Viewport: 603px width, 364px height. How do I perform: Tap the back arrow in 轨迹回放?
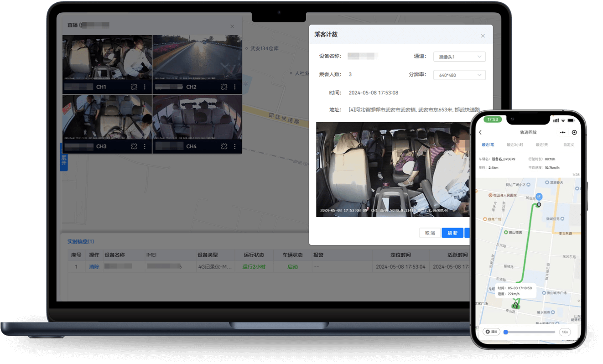pyautogui.click(x=480, y=132)
